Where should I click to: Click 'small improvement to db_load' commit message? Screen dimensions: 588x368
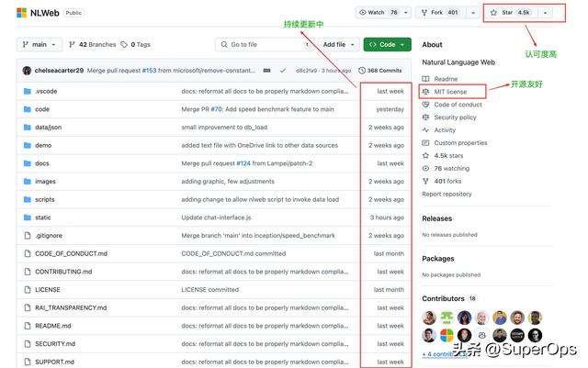point(224,127)
